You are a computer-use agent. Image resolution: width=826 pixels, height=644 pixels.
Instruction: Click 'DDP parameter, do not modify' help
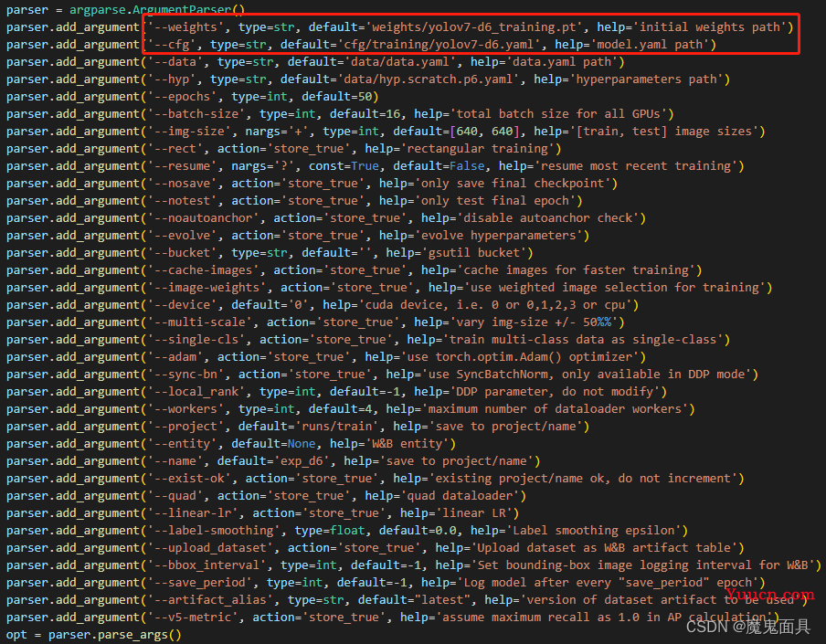(x=555, y=392)
